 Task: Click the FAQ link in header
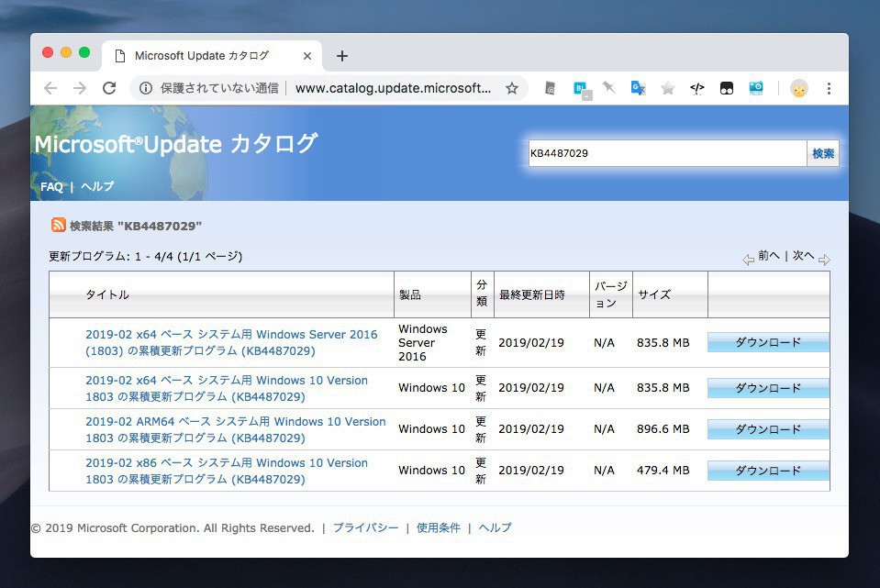pyautogui.click(x=51, y=186)
